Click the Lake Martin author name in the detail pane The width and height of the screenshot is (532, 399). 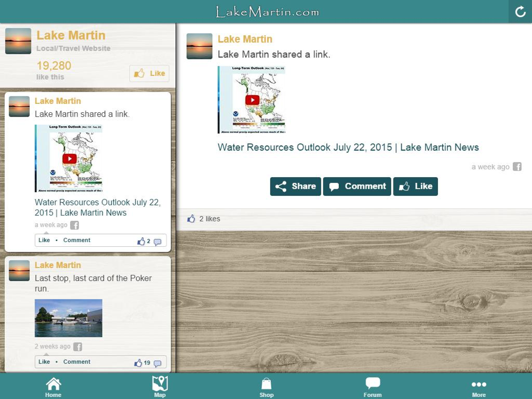(245, 39)
